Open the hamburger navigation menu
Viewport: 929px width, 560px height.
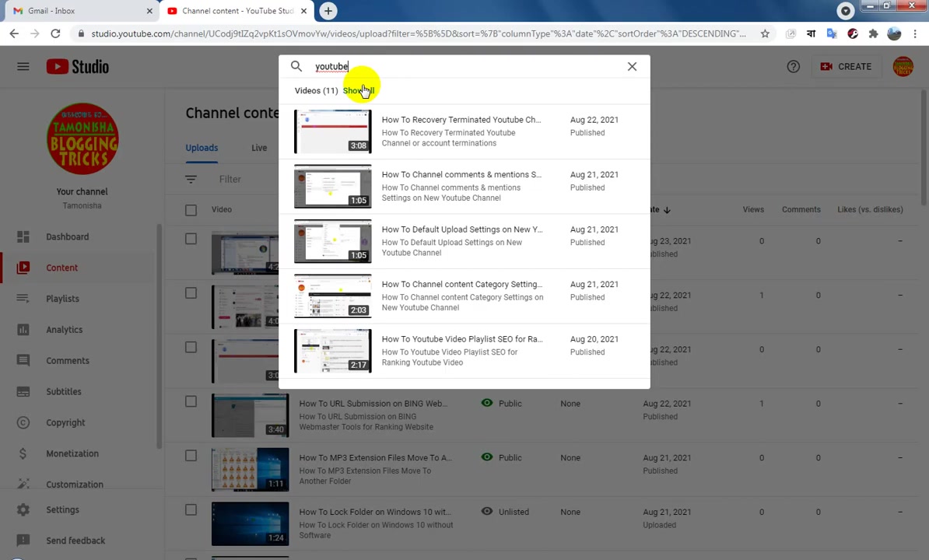coord(23,66)
